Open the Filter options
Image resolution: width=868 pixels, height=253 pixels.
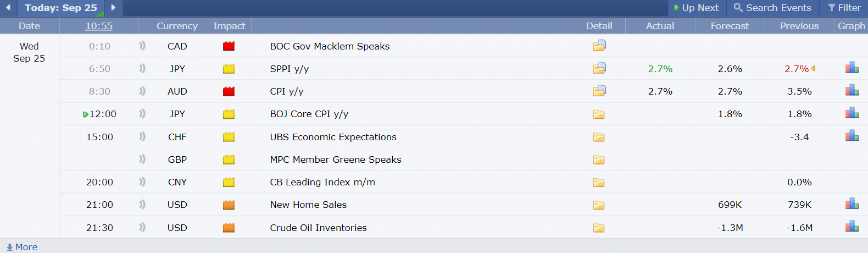pyautogui.click(x=844, y=8)
